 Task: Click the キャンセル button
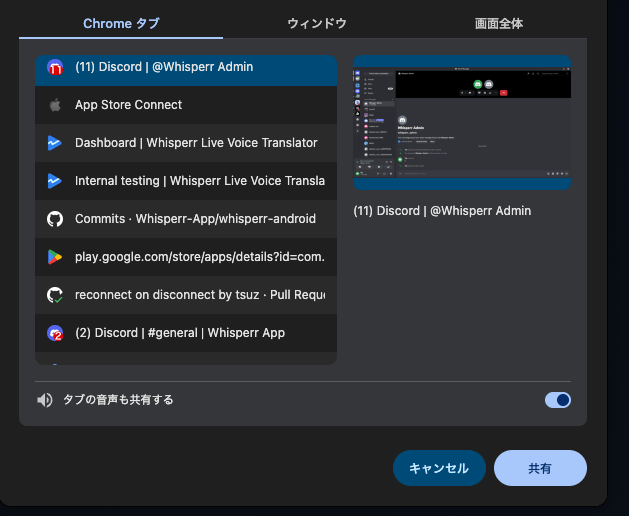click(x=439, y=468)
